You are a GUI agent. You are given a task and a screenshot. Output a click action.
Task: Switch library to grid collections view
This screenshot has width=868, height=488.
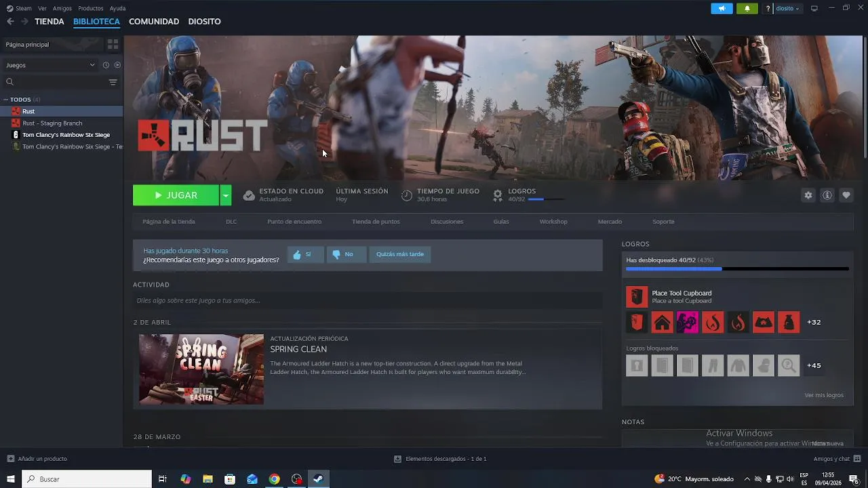tap(113, 44)
